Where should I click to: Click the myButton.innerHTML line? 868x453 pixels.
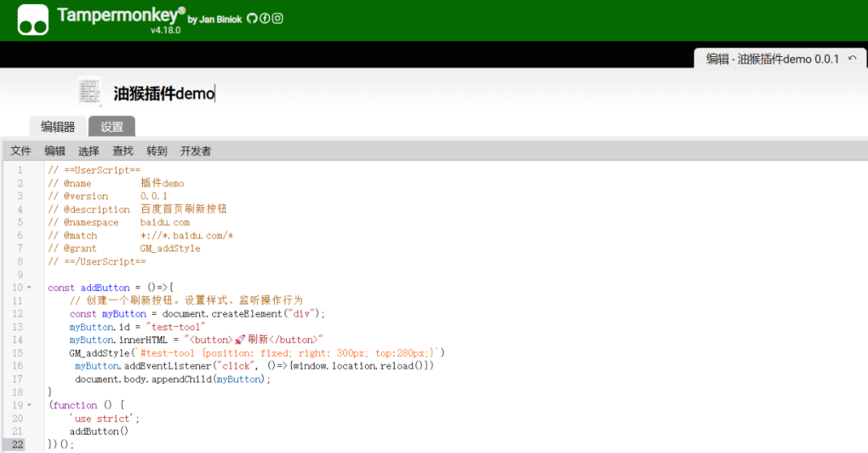(x=197, y=340)
